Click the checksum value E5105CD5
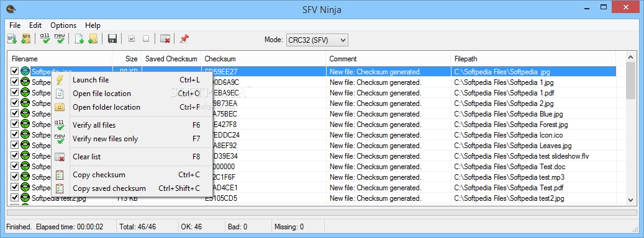Image resolution: width=644 pixels, height=238 pixels. (220, 198)
